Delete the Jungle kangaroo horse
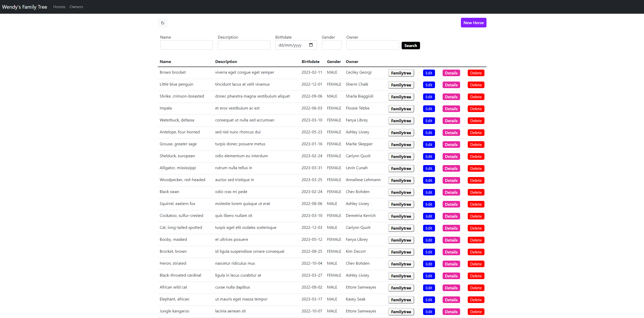644x318 pixels. [476, 312]
